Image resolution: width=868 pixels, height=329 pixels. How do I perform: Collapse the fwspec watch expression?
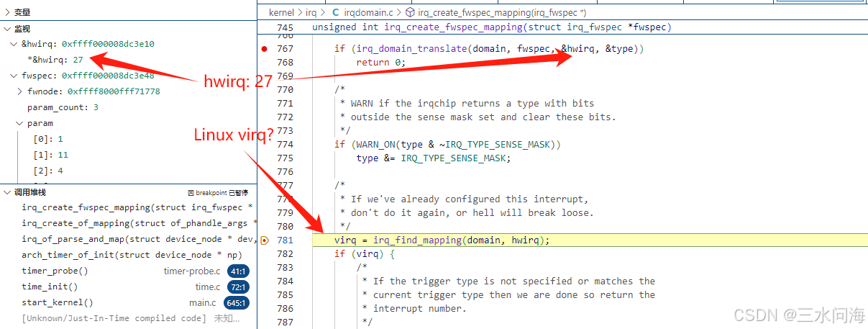[14, 76]
